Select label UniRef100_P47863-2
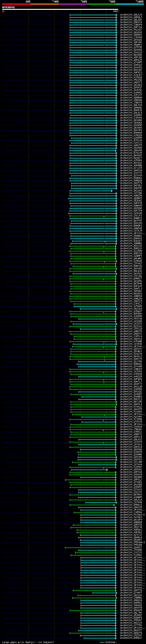Viewport: 146px width, 644px height. click(x=132, y=515)
